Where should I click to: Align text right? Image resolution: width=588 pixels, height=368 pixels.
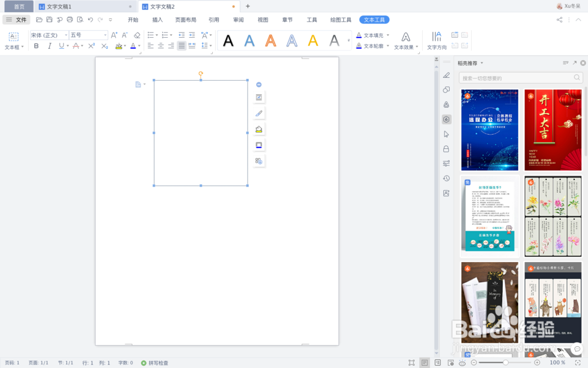pyautogui.click(x=171, y=46)
